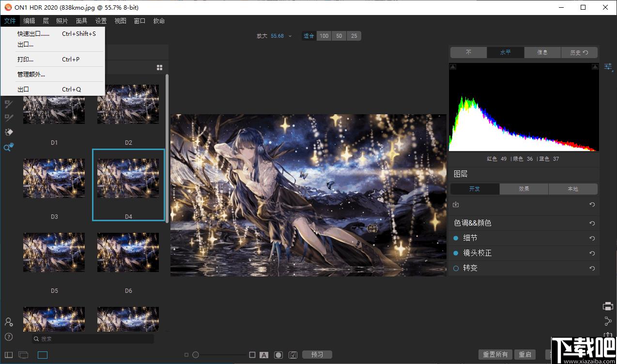This screenshot has width=617, height=364.
Task: Click the 搜索 search field
Action: (93, 339)
